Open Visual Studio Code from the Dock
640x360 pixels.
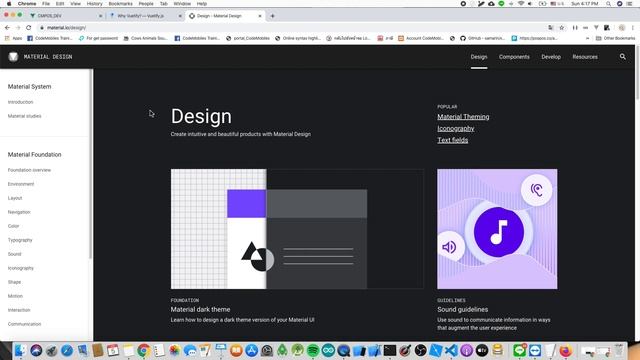[451, 351]
